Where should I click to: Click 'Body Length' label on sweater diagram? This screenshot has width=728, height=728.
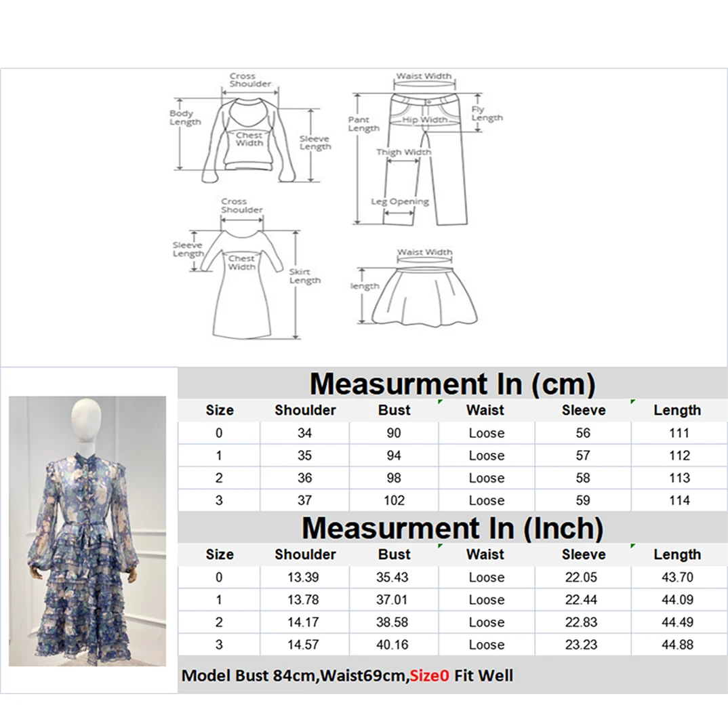tap(185, 117)
